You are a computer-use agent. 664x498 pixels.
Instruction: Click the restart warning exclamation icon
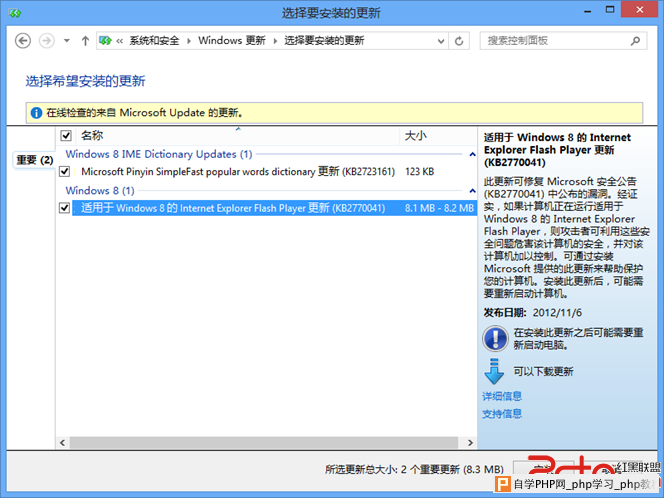coord(495,338)
